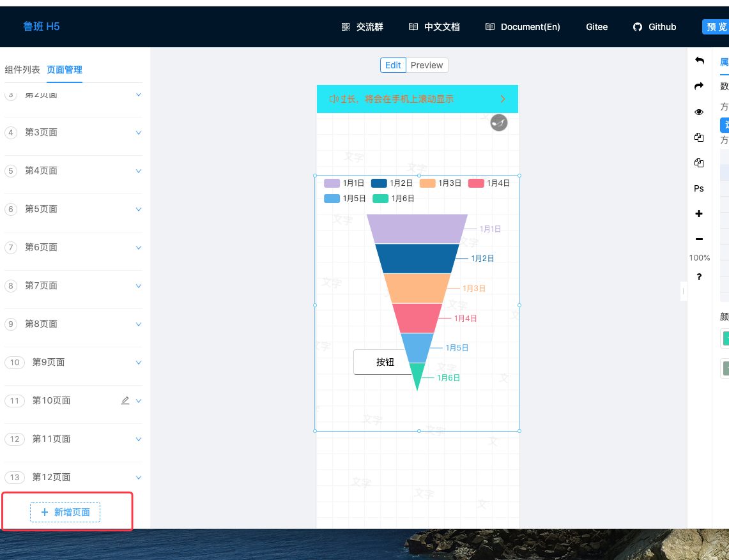The image size is (729, 560).
Task: Toggle the 1月5日 legend item
Action: click(x=344, y=199)
